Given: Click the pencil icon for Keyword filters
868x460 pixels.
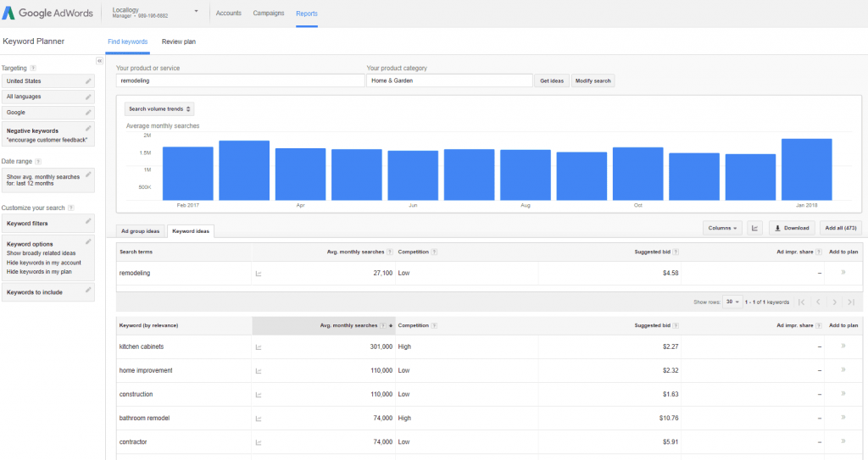Looking at the screenshot, I should click(88, 220).
